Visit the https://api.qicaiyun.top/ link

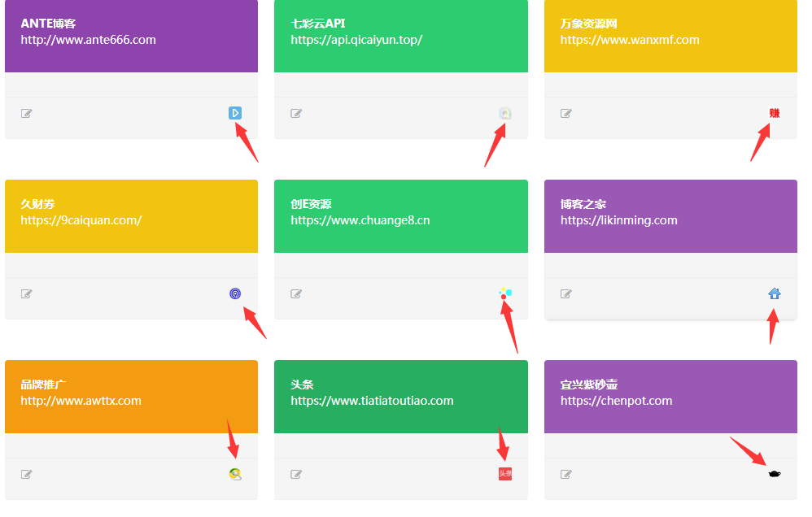click(x=356, y=40)
